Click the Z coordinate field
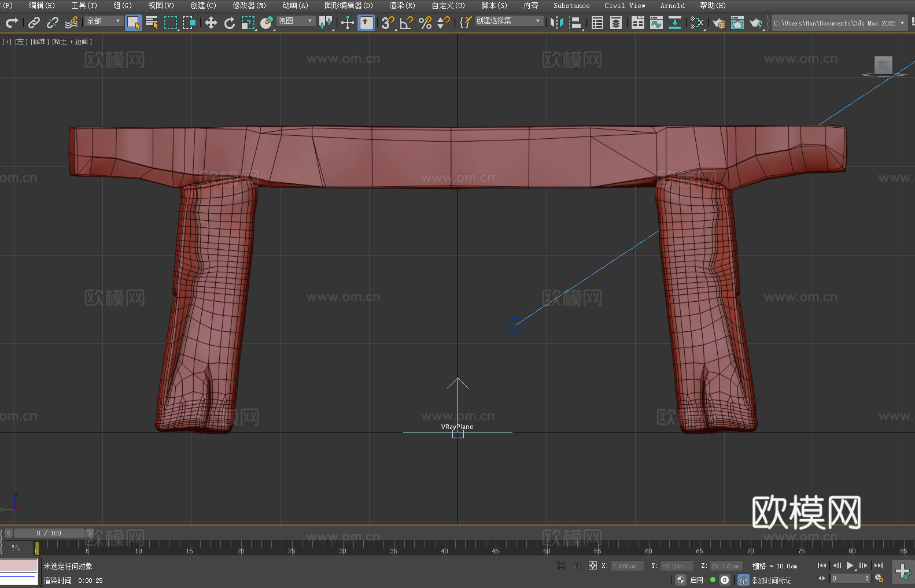This screenshot has height=588, width=915. 726,566
